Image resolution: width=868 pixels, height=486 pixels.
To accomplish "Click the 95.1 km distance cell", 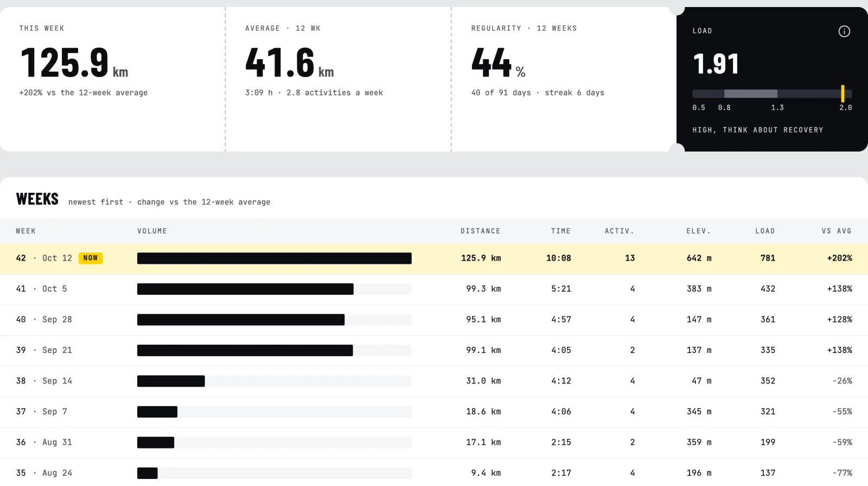I will coord(483,319).
